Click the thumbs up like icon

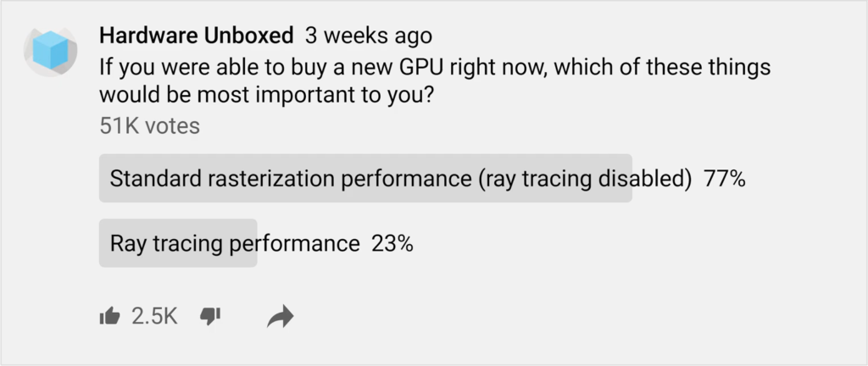click(x=109, y=317)
